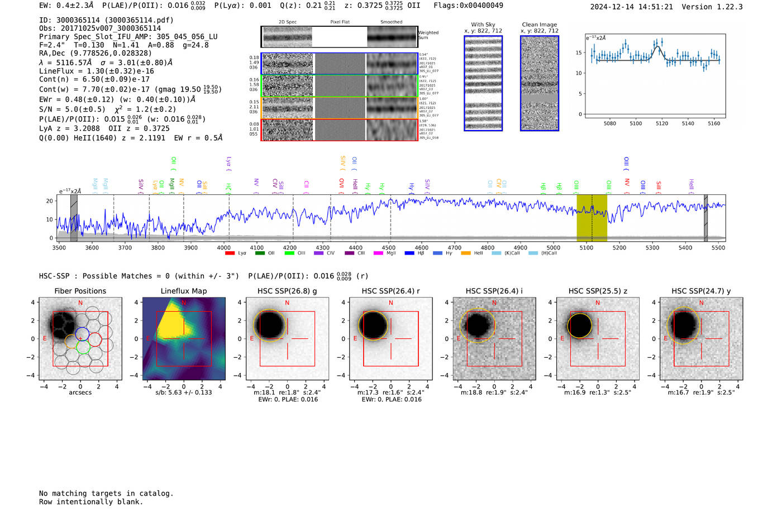Click the blue fiber circle in Fiber Positions

click(82, 334)
